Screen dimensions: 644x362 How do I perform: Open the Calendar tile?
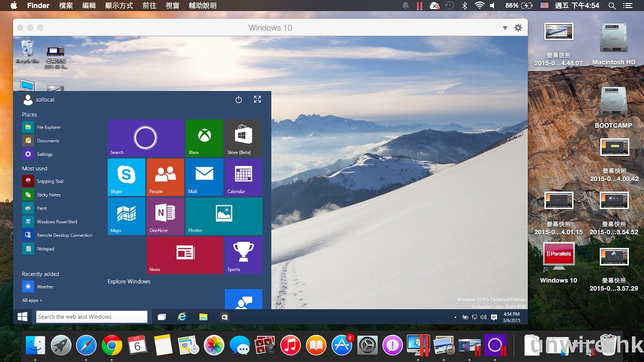pos(244,177)
